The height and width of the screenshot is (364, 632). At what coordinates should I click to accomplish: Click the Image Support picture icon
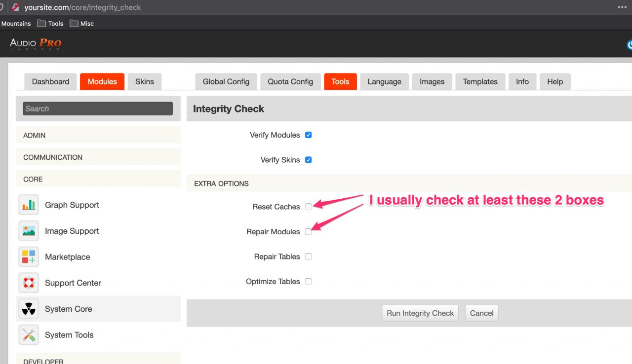click(x=29, y=231)
